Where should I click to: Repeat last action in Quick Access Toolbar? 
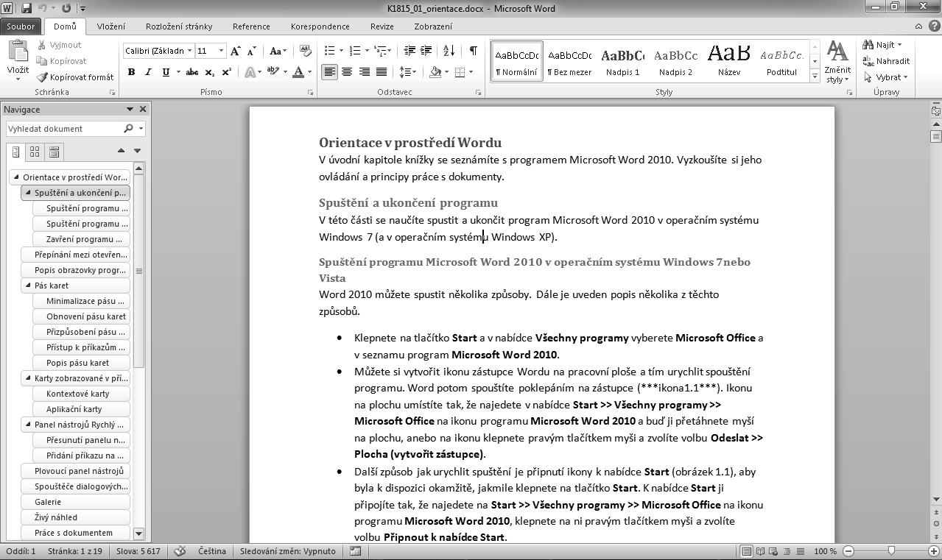point(66,8)
